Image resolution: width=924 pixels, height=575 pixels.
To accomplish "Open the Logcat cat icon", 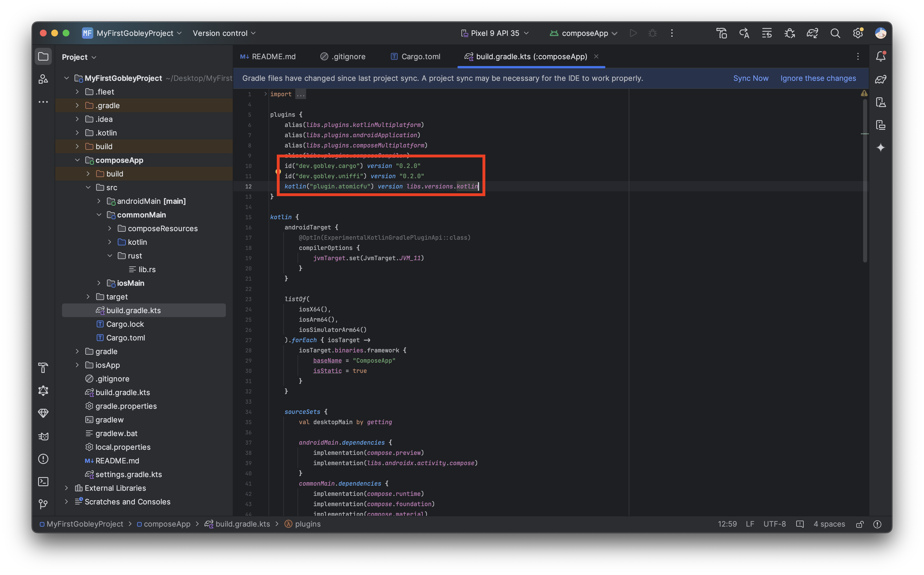I will click(x=43, y=436).
